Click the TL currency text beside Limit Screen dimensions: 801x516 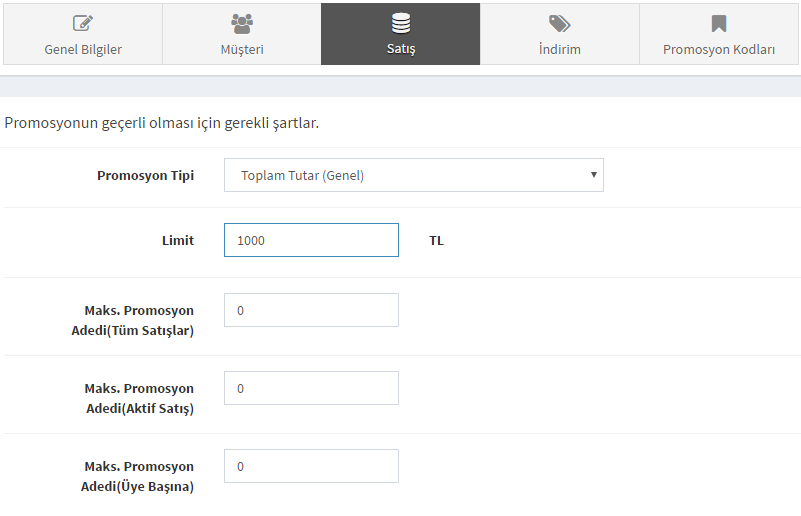(x=436, y=241)
